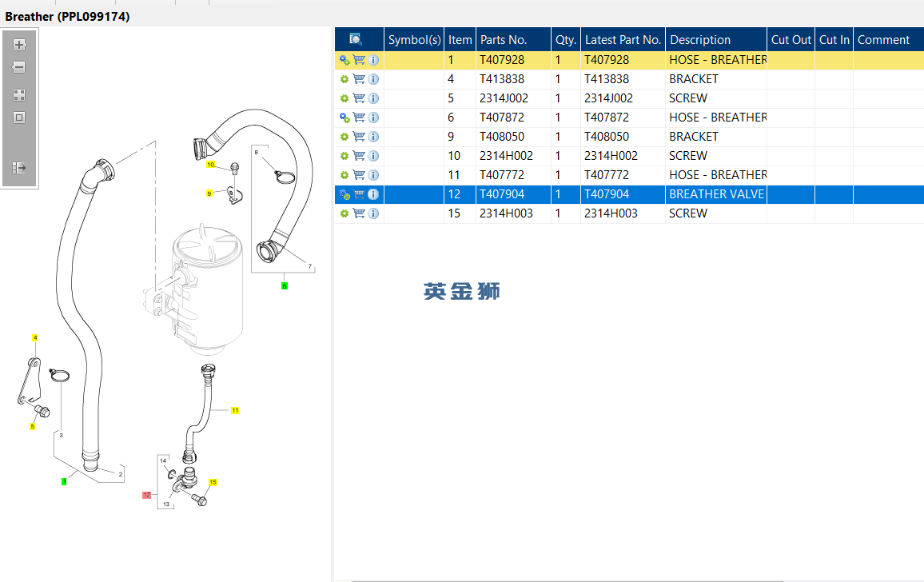Add T407928 hose to cart
This screenshot has width=924, height=582.
(x=359, y=59)
